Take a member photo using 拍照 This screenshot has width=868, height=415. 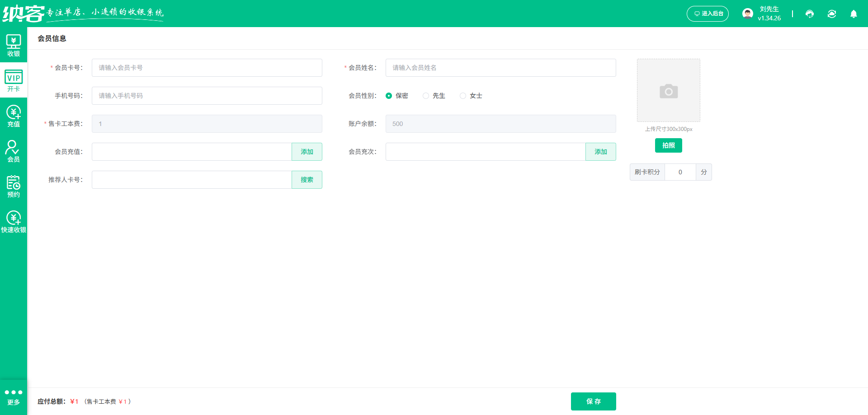(x=668, y=145)
